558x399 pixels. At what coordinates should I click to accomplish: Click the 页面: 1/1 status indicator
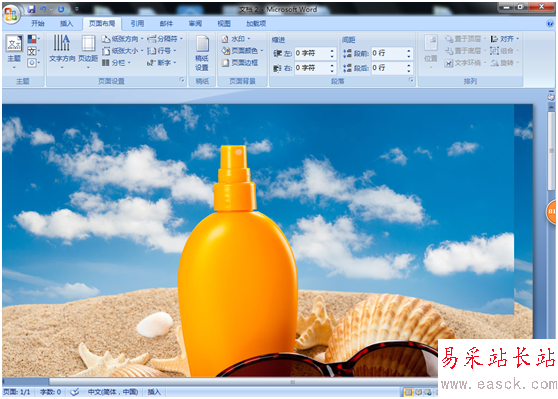[x=16, y=392]
